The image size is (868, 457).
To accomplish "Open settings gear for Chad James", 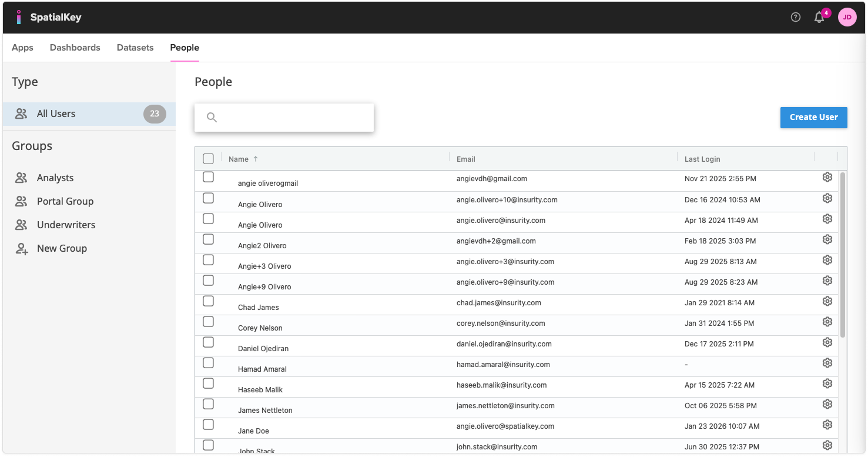I will pos(827,301).
